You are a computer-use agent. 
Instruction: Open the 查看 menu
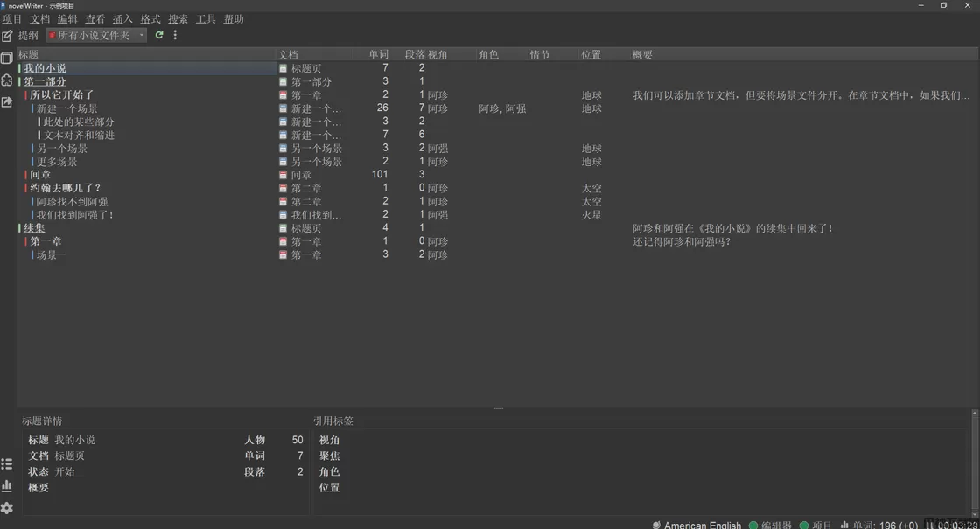coord(95,19)
